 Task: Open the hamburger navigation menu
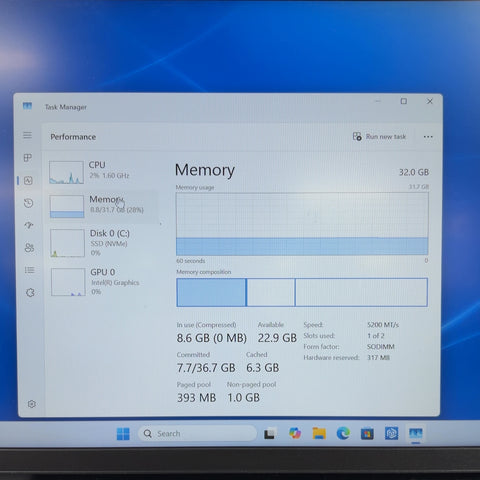[27, 135]
